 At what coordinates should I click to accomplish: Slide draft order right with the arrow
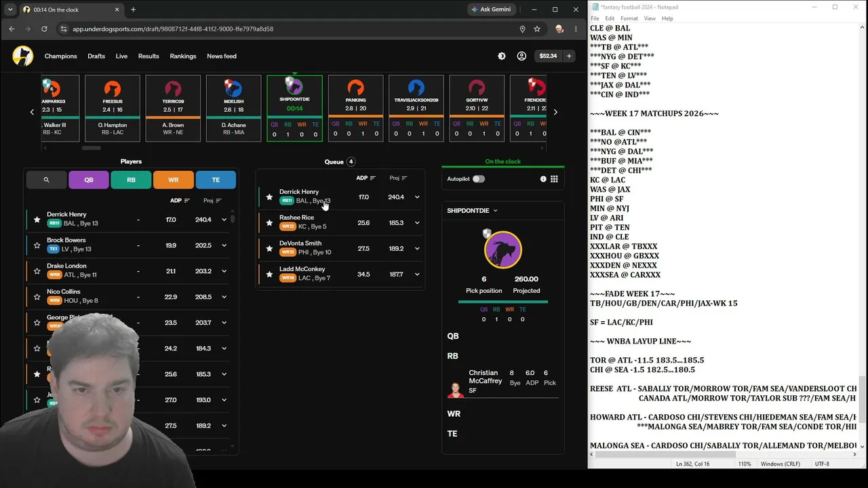coord(555,112)
